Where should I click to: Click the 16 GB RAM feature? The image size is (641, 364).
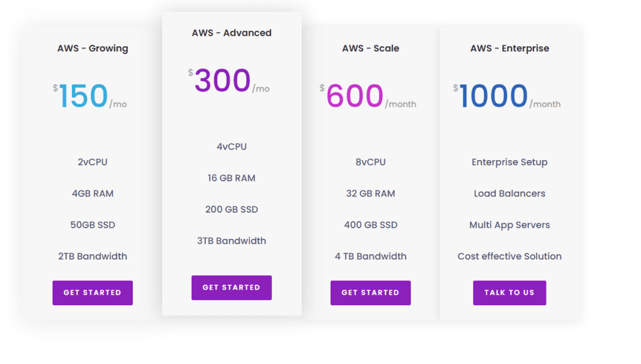pos(232,178)
